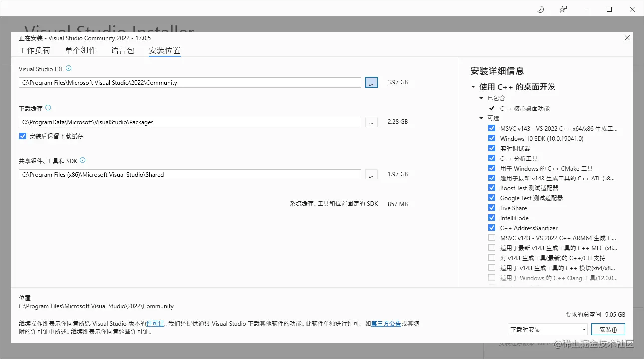Browse for the 下载缓存 folder
Viewport: 644px width, 359px height.
click(371, 122)
